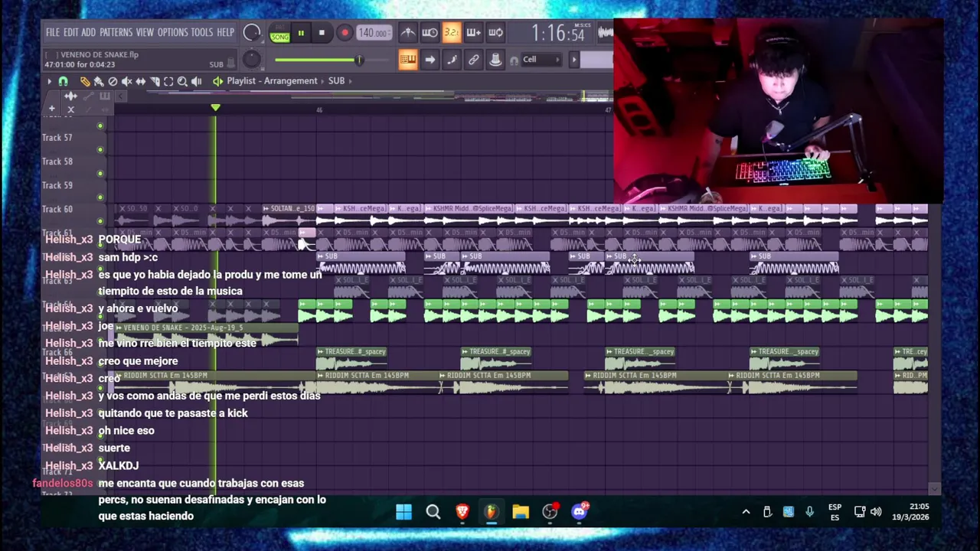The image size is (980, 551).
Task: Open the Cell snap dropdown
Action: pos(540,60)
